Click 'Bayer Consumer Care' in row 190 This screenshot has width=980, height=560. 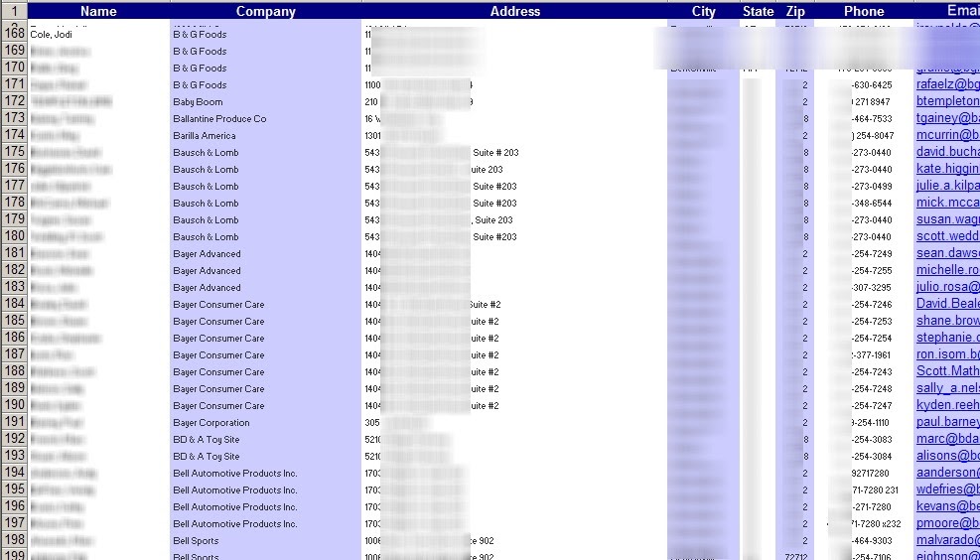point(218,406)
